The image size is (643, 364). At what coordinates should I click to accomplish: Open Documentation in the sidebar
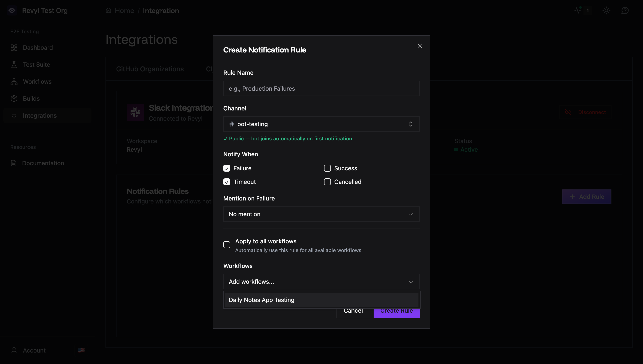(x=43, y=163)
